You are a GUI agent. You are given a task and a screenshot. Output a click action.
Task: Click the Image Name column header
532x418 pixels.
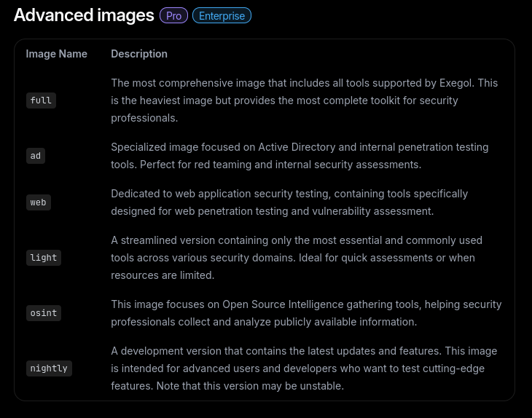pos(56,54)
